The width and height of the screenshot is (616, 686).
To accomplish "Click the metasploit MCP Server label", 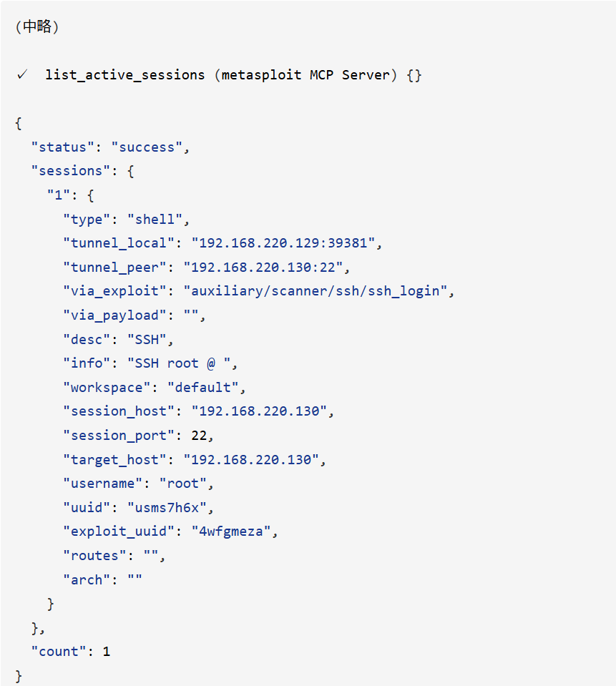I will coord(305,75).
